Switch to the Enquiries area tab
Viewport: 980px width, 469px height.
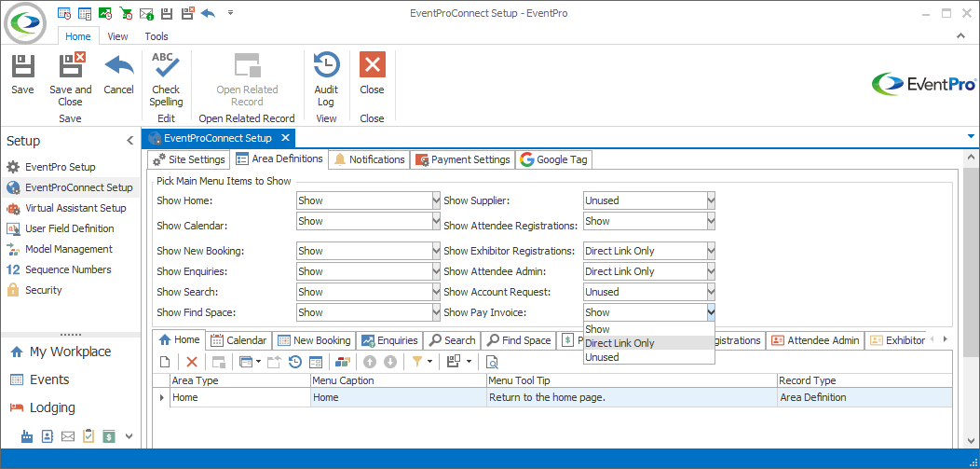pyautogui.click(x=389, y=340)
